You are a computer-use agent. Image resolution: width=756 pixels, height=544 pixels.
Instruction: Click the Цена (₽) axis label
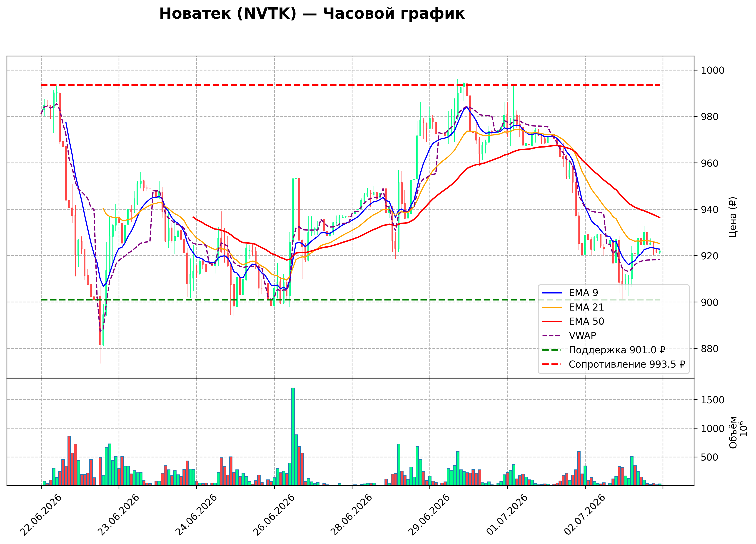733,217
